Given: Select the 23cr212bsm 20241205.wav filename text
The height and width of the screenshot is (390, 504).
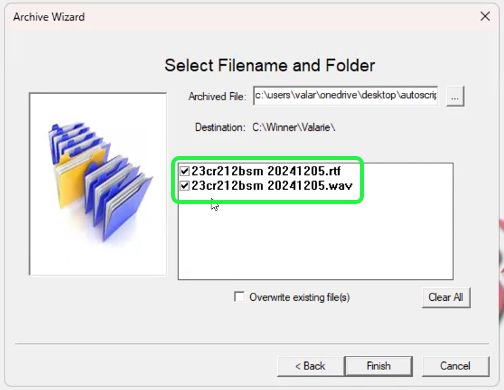Looking at the screenshot, I should 272,186.
